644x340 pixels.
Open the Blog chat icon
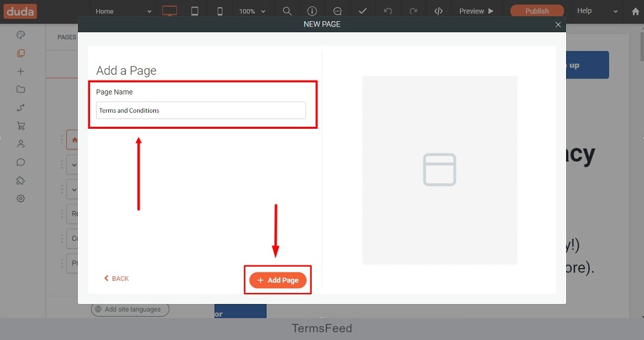(21, 162)
